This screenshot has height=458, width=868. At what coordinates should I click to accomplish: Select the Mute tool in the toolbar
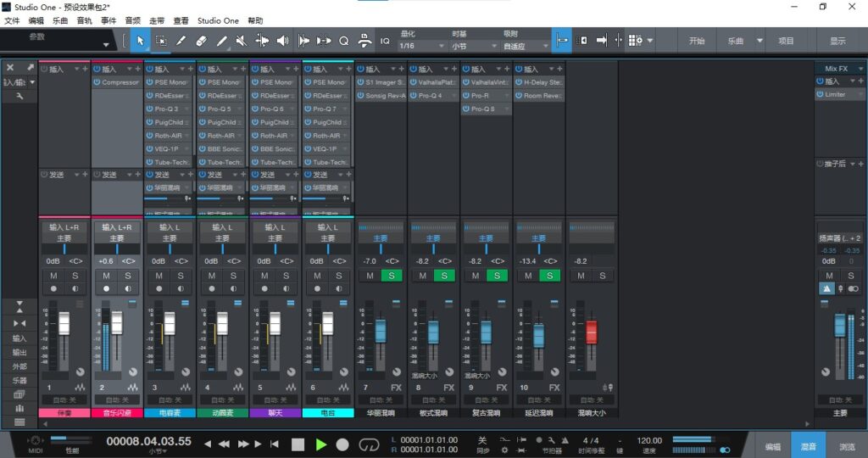pyautogui.click(x=242, y=40)
